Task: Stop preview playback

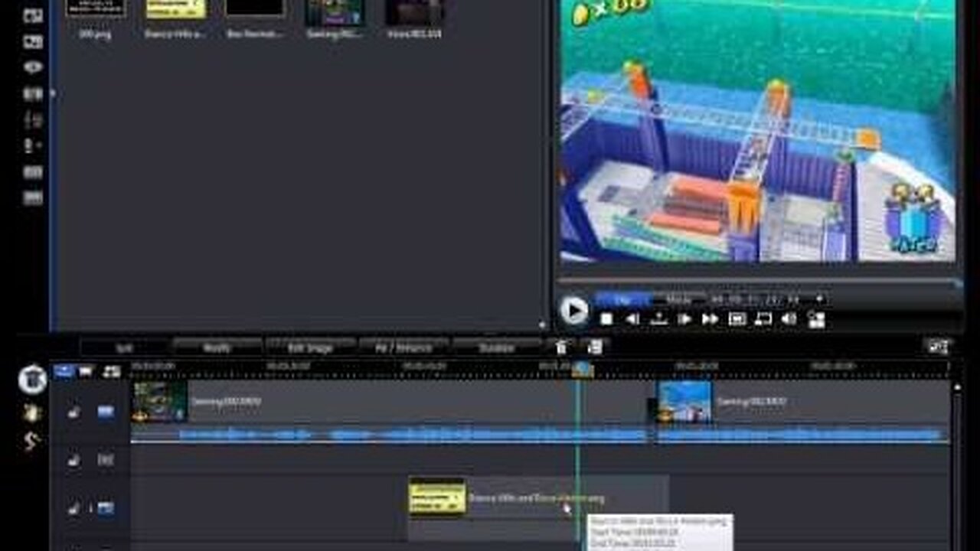Action: pos(606,319)
